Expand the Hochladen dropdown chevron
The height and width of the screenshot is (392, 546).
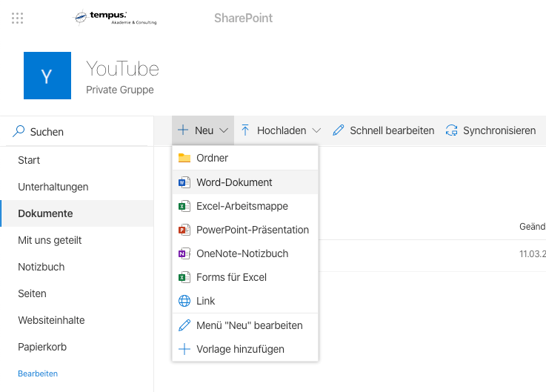pos(316,130)
